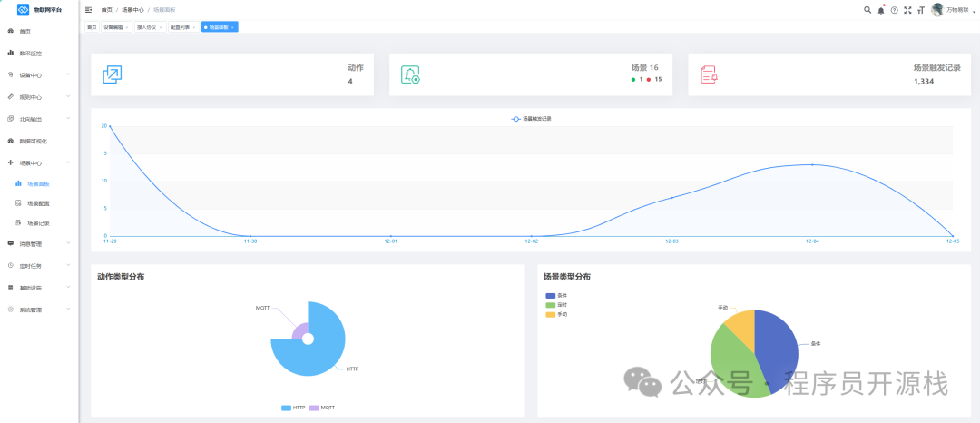Toggle the 场景触发记录 line chart legend
This screenshot has width=980, height=423.
pyautogui.click(x=531, y=118)
